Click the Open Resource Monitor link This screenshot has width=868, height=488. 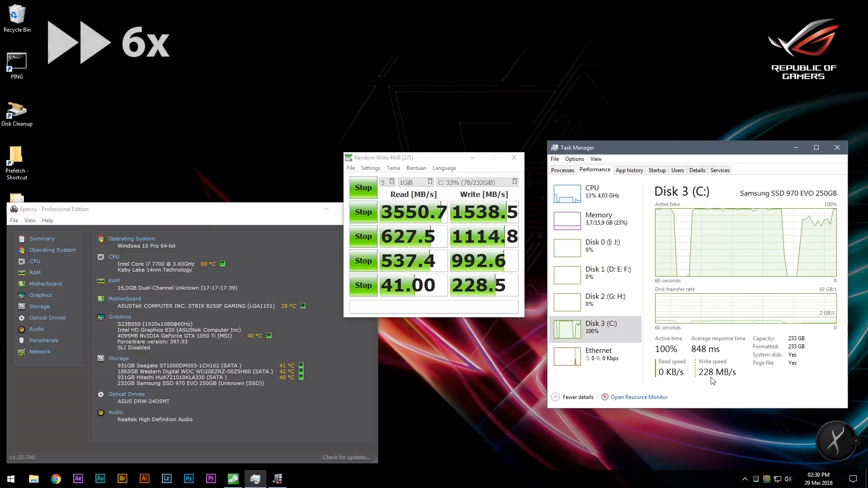coord(639,397)
